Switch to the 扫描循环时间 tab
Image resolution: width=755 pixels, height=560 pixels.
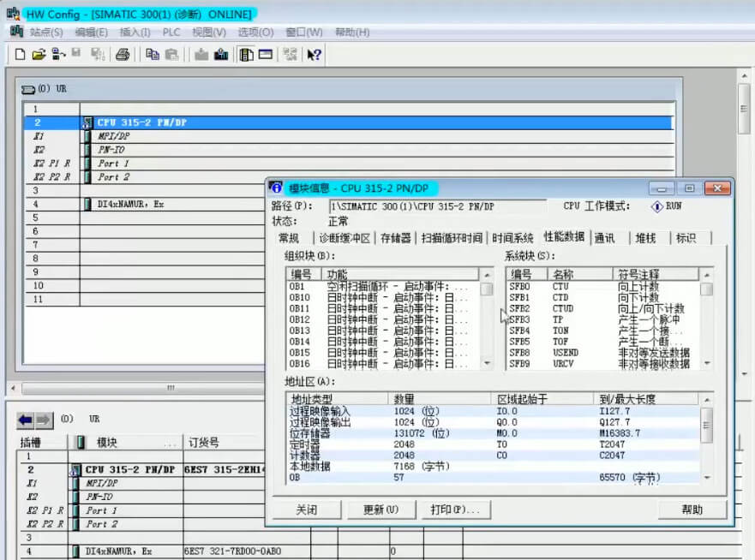(x=452, y=238)
